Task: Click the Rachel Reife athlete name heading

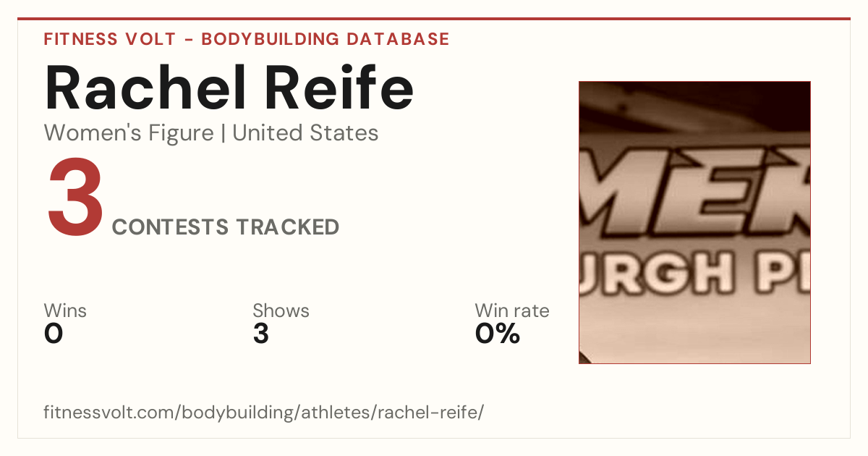Action: 229,88
